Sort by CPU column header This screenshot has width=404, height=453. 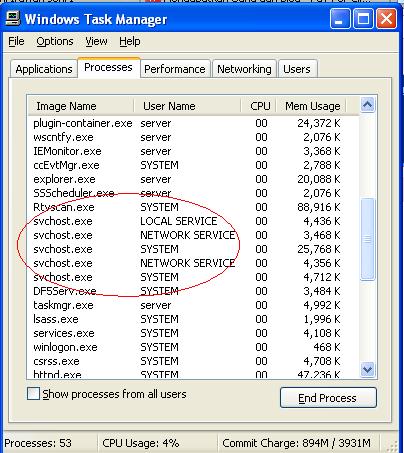pyautogui.click(x=259, y=106)
